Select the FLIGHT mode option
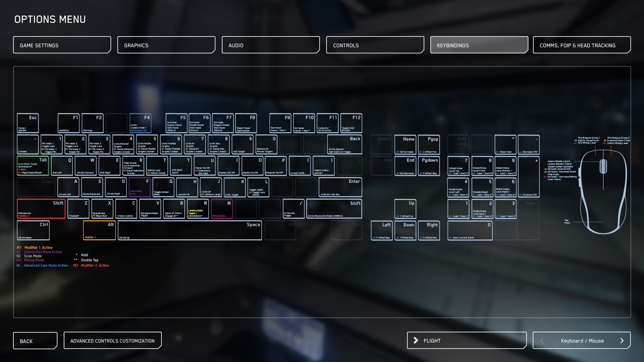This screenshot has height=362, width=644. [x=467, y=340]
